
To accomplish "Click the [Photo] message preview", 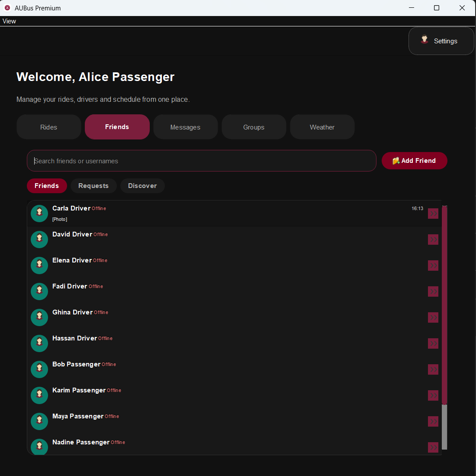I will 60,219.
